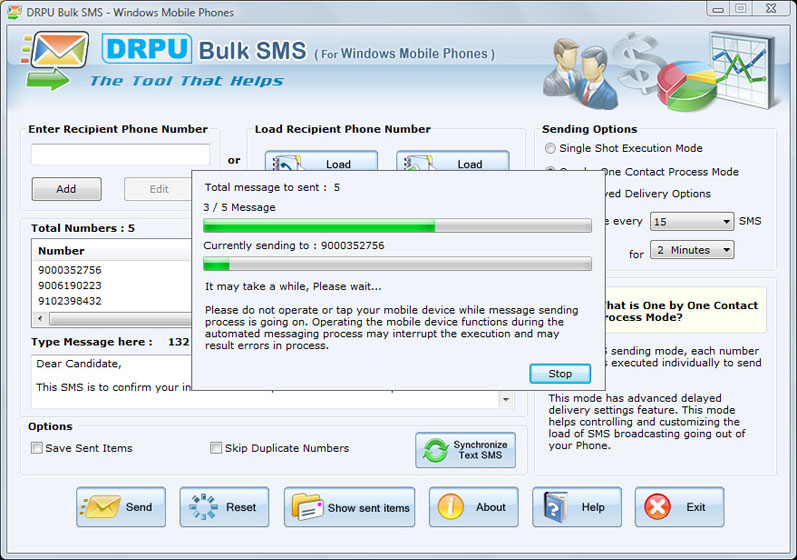Enable Skip Duplicate Numbers checkbox

(216, 448)
